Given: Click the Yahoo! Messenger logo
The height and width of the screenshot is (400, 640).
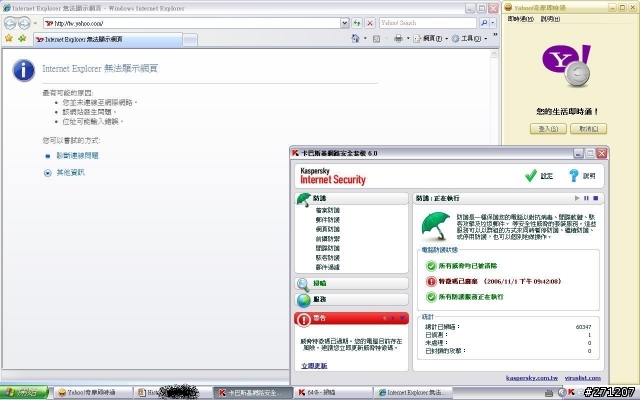Looking at the screenshot, I should tap(567, 65).
